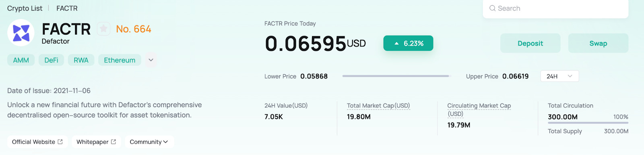Go to Crypto List breadcrumb
This screenshot has height=155, width=644.
pyautogui.click(x=25, y=8)
